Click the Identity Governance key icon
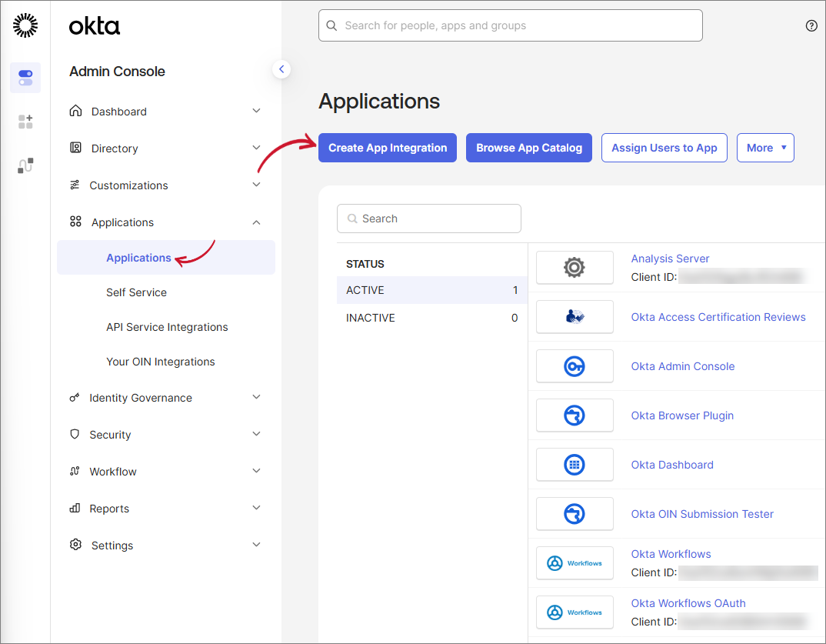This screenshot has height=644, width=826. coord(75,397)
